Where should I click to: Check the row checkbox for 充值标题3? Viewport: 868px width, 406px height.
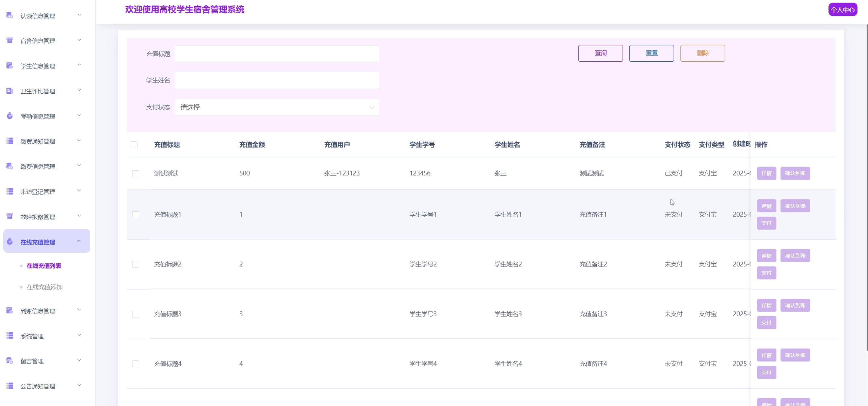click(136, 314)
